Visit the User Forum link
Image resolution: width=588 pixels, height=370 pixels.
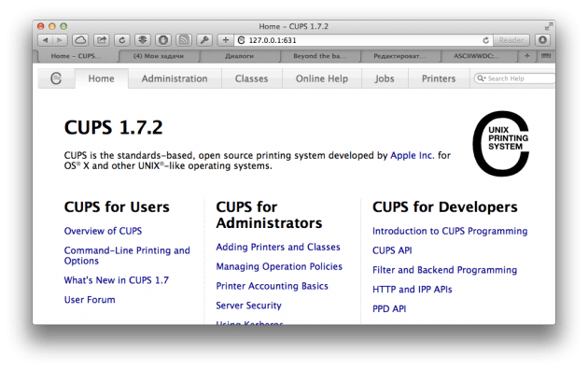point(90,300)
